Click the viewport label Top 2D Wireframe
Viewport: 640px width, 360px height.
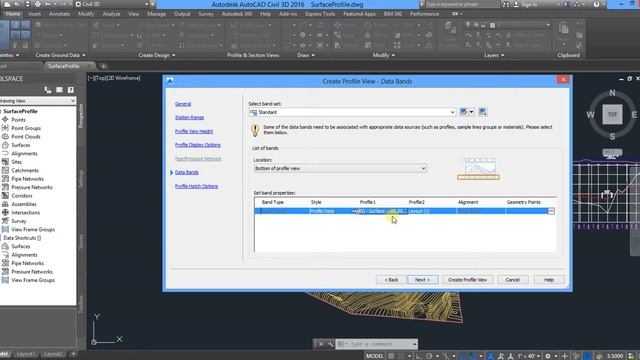point(114,78)
